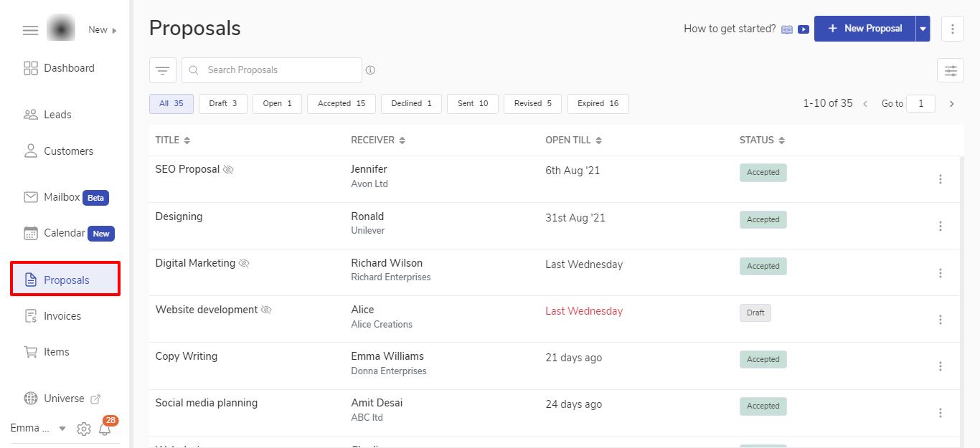980x448 pixels.
Task: Click the search info icon
Action: pos(371,70)
